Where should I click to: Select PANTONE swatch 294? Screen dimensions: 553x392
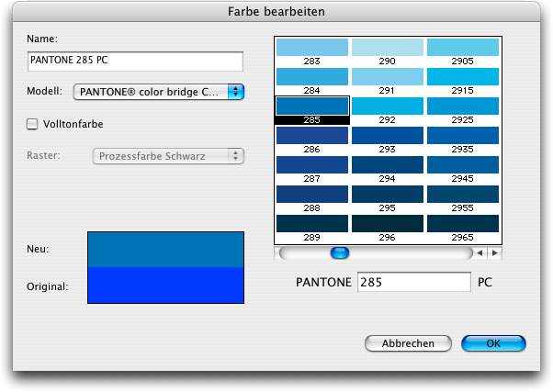click(x=388, y=164)
